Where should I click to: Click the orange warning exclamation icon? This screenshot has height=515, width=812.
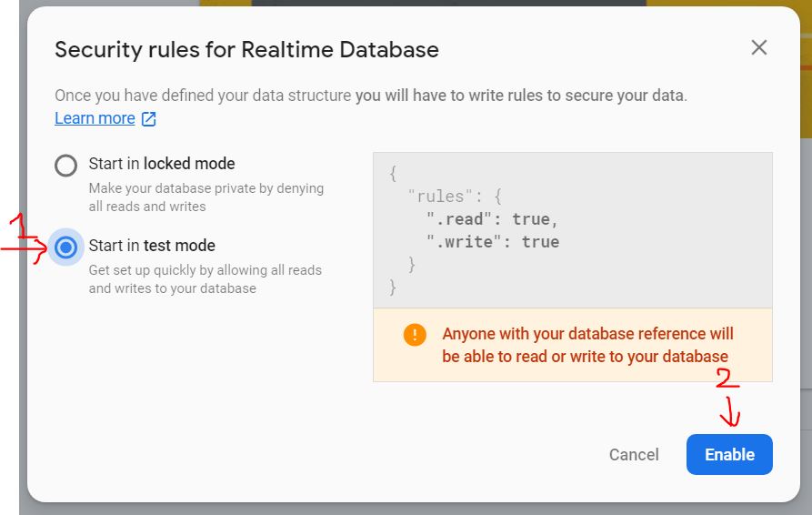click(415, 335)
